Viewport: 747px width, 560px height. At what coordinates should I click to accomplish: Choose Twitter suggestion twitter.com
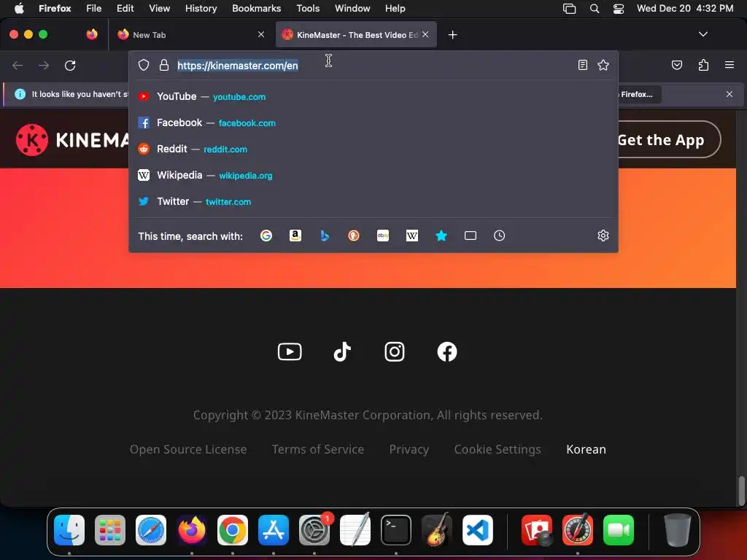(x=373, y=201)
